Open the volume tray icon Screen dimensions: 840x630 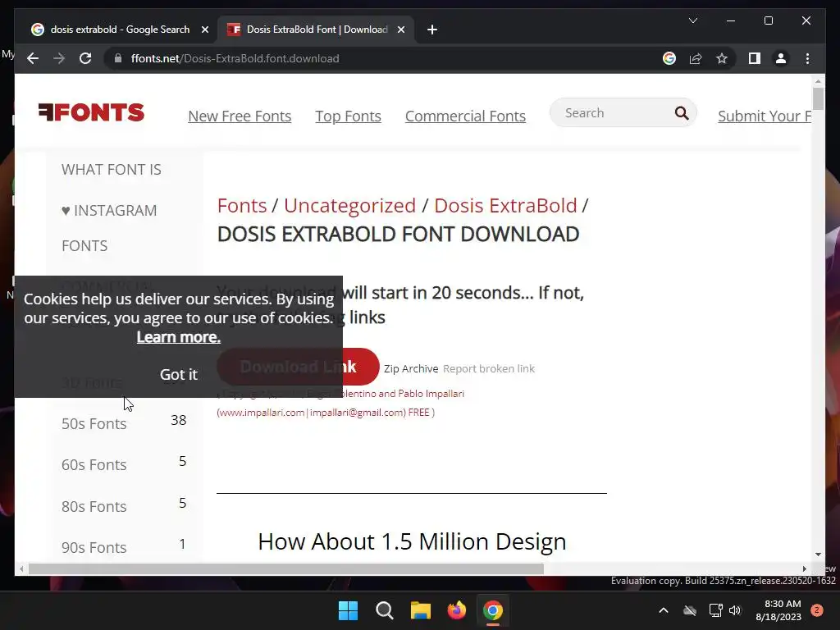click(x=735, y=610)
